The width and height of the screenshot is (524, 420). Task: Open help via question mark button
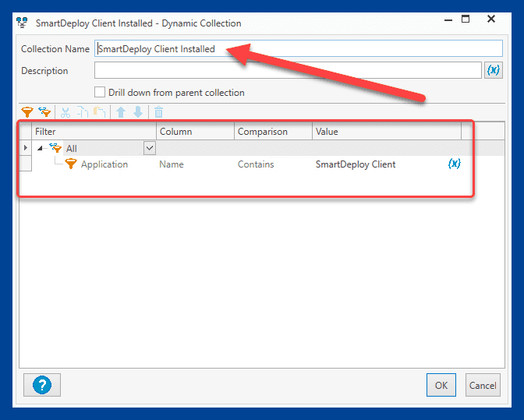(x=42, y=385)
